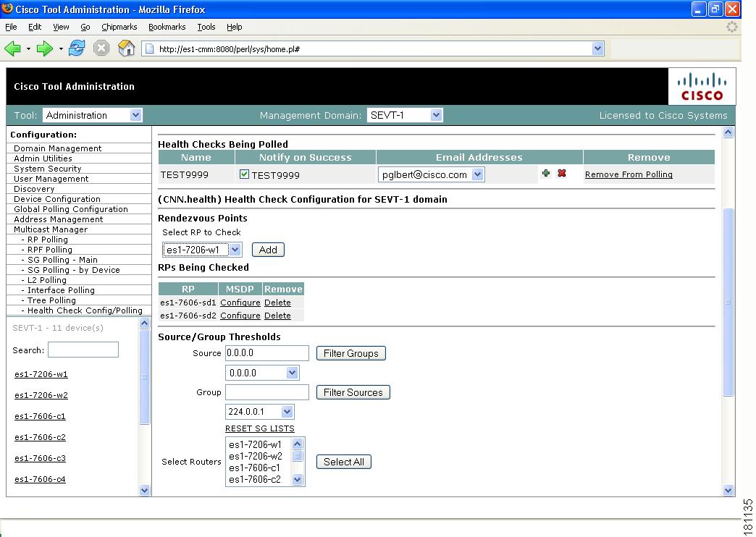Screen dimensions: 756x537
Task: Open the source 0.0.0.0 dropdown
Action: [262, 373]
